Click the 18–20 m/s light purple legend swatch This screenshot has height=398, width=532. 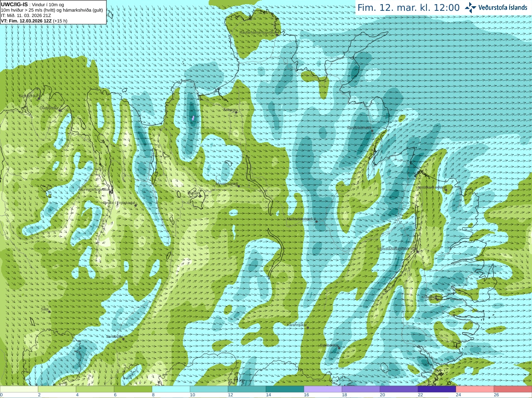pyautogui.click(x=361, y=389)
